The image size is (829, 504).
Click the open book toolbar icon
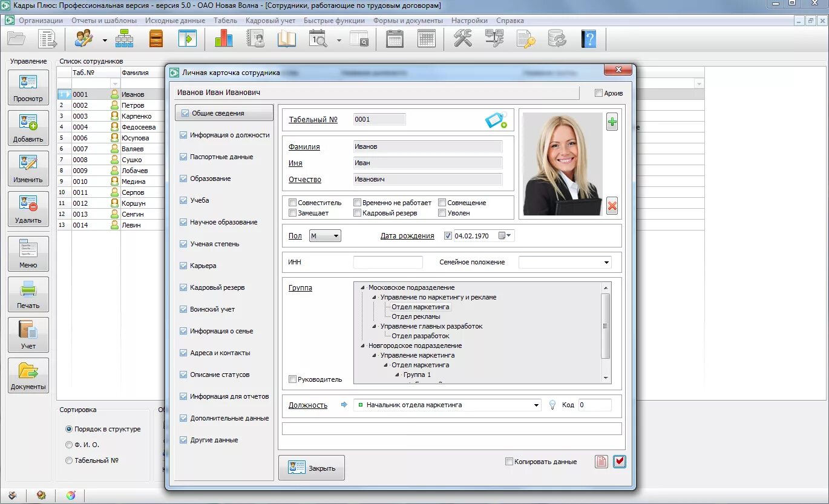tap(287, 39)
